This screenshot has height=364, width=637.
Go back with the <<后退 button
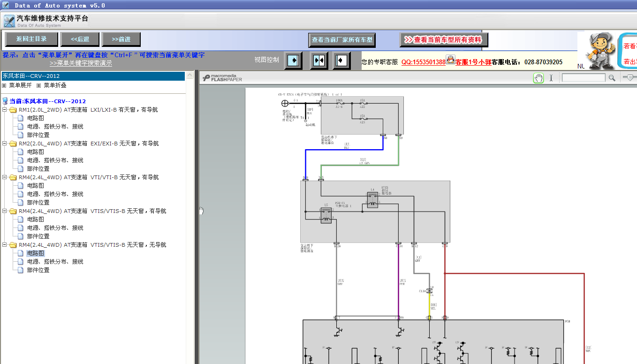[x=80, y=39]
